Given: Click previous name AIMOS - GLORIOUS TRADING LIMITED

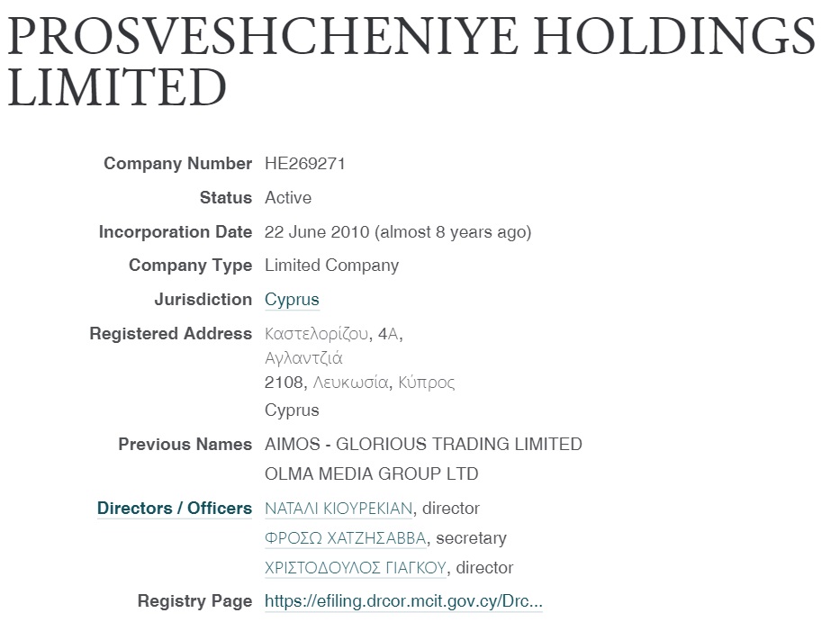Looking at the screenshot, I should [x=423, y=444].
